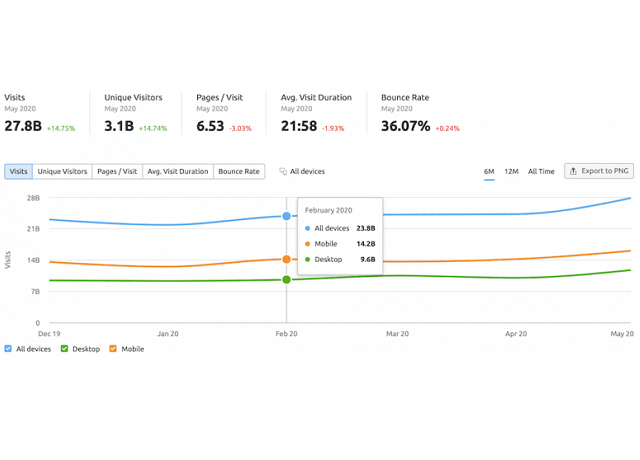Click the Export to PNG button

598,171
